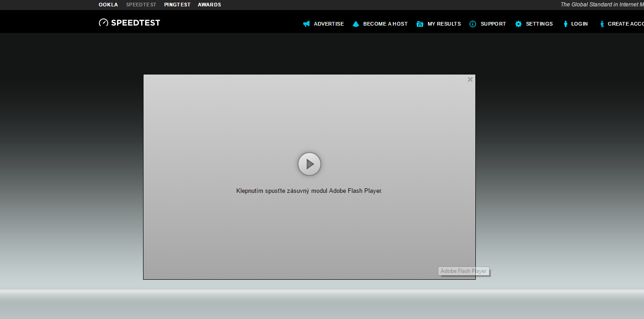Click the Advertise megaphone icon
The image size is (644, 319).
(306, 24)
